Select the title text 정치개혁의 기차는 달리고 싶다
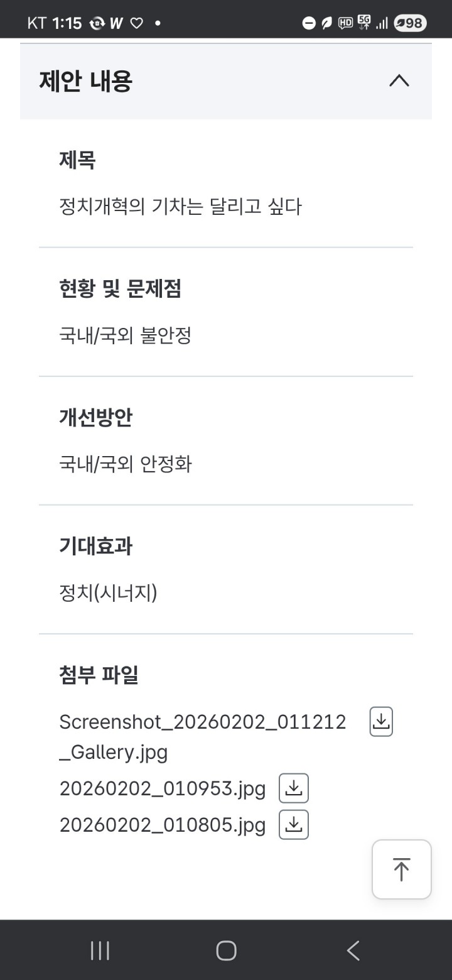452x980 pixels. coord(180,207)
